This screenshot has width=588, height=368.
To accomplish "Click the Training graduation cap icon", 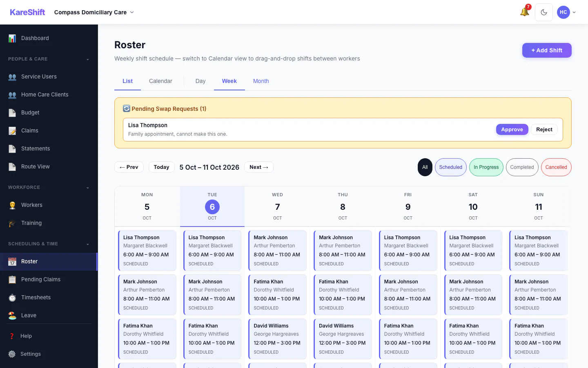I will click(12, 223).
